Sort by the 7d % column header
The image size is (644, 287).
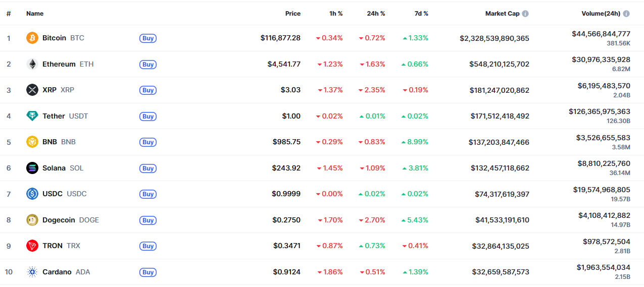tap(420, 14)
